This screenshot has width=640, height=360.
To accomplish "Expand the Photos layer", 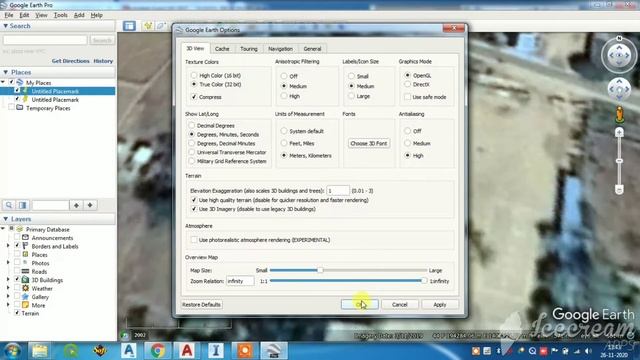I will click(x=8, y=263).
